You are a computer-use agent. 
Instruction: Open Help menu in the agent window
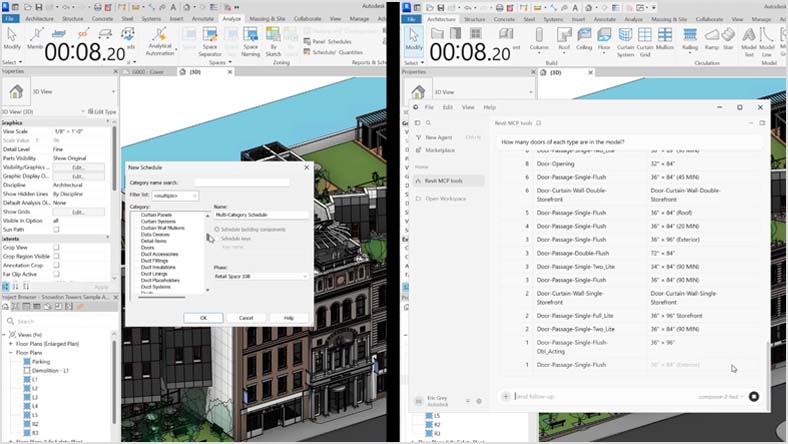point(489,107)
